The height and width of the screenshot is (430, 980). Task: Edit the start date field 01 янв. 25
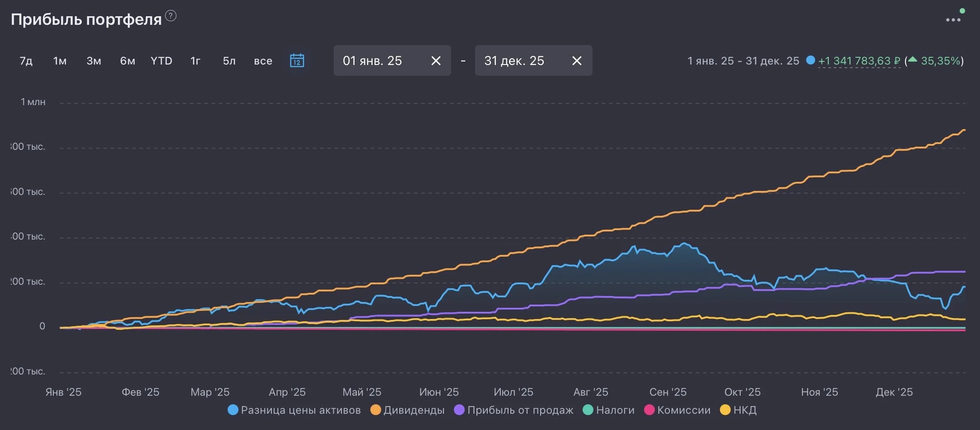click(392, 60)
